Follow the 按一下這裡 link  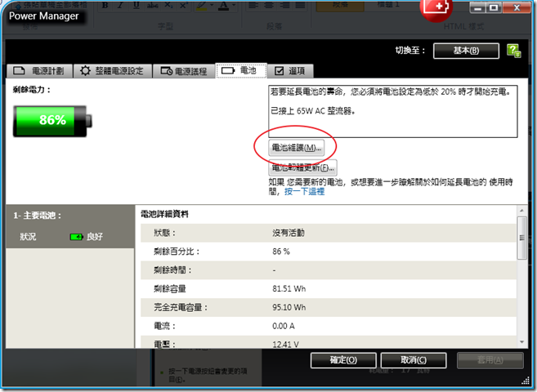[304, 192]
